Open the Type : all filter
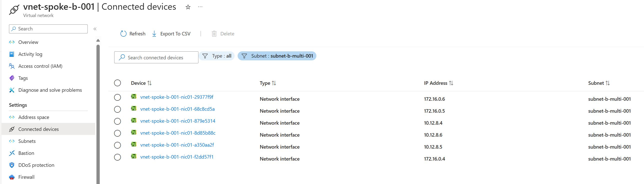The image size is (644, 184). tap(217, 56)
